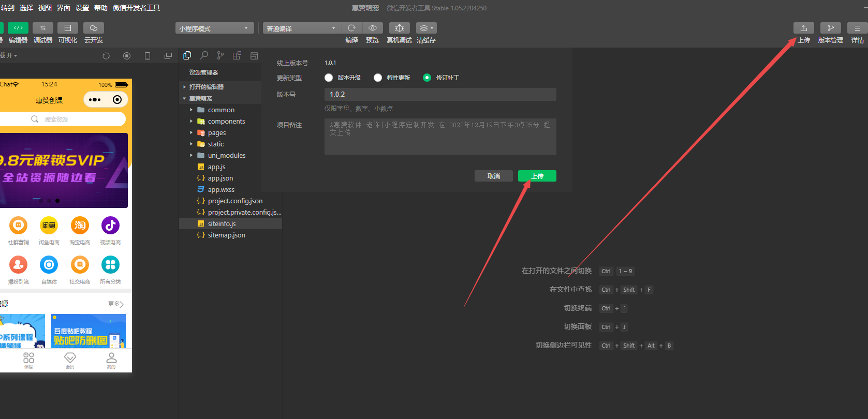The width and height of the screenshot is (868, 419).
Task: Open the search icon in sidebar
Action: pyautogui.click(x=204, y=55)
